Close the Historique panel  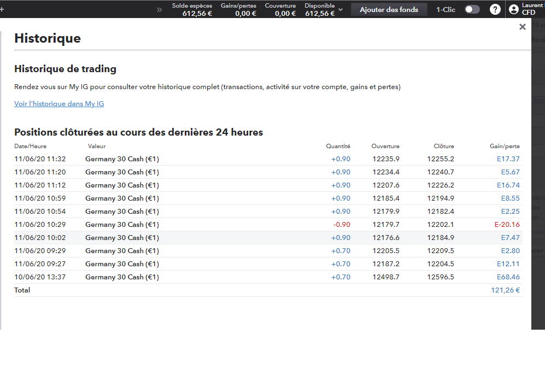pyautogui.click(x=522, y=27)
